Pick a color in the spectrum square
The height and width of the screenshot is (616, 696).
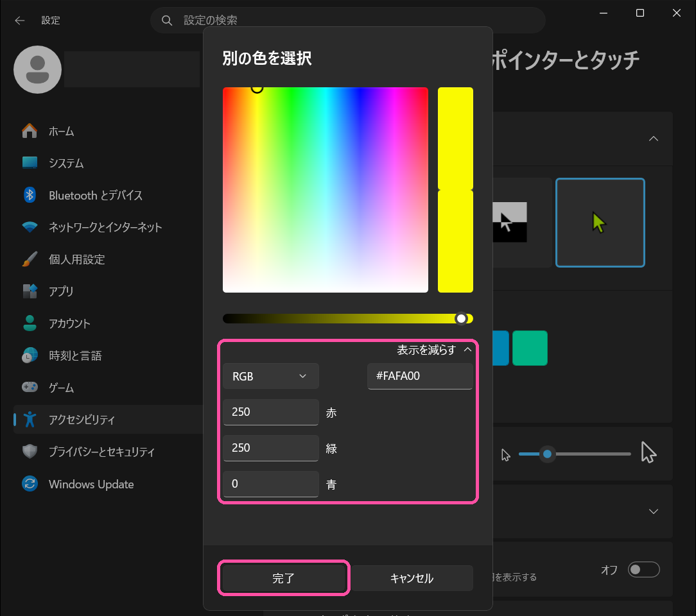tap(326, 190)
